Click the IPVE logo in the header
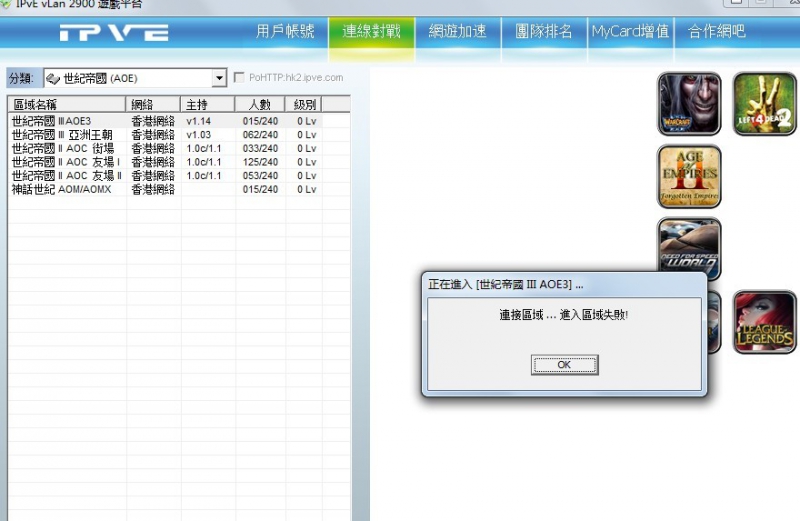The width and height of the screenshot is (800, 521). (114, 33)
